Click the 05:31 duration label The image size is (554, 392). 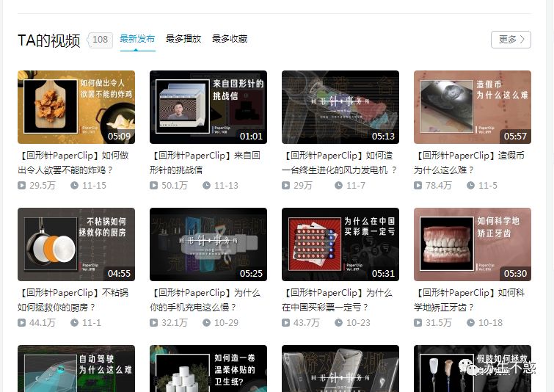click(x=383, y=274)
